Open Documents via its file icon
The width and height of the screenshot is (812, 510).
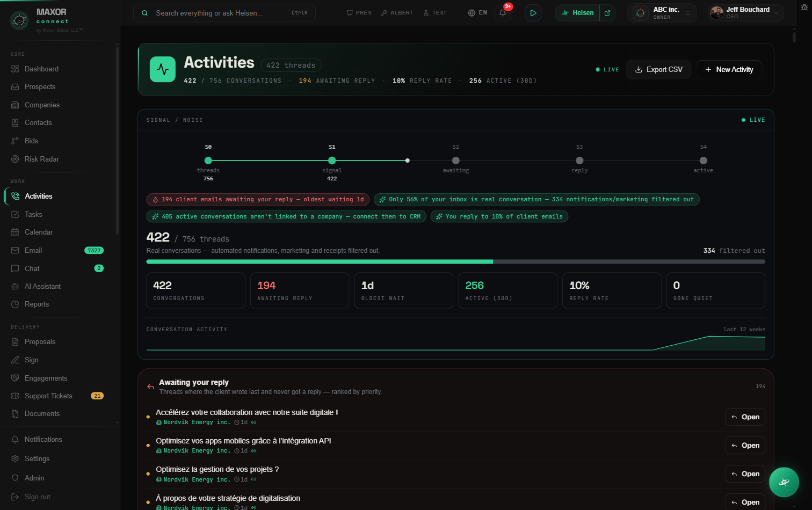(x=15, y=413)
